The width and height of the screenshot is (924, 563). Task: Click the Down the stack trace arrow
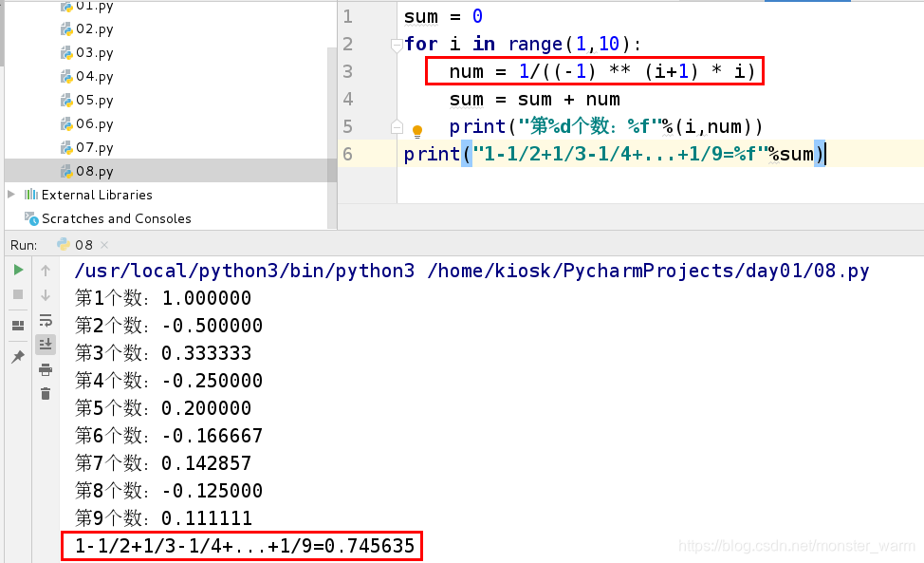tap(46, 295)
